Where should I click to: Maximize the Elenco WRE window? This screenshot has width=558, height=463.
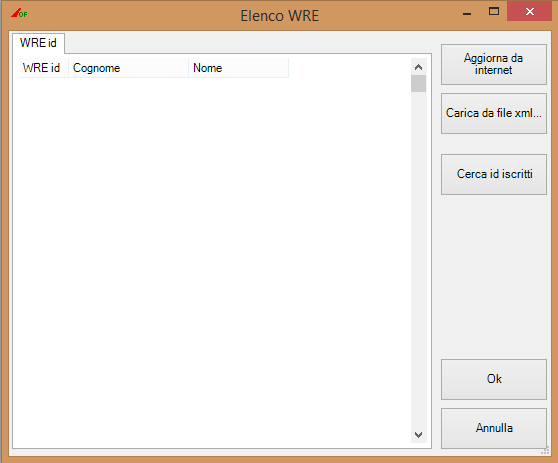pyautogui.click(x=494, y=12)
